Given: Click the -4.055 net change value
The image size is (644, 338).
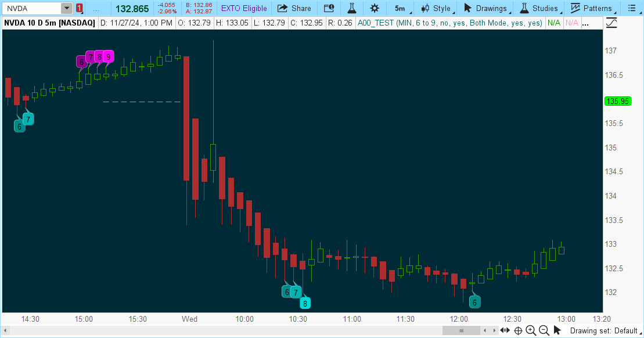Looking at the screenshot, I should pos(167,5).
